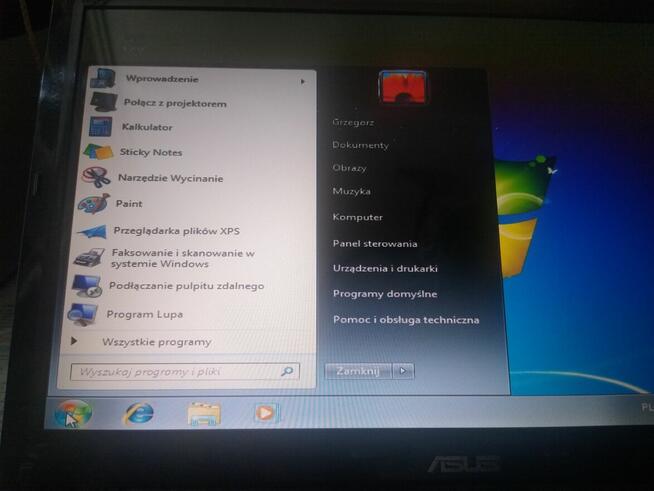The width and height of the screenshot is (654, 491).
Task: Launch the Kalkulator icon
Action: point(101,126)
